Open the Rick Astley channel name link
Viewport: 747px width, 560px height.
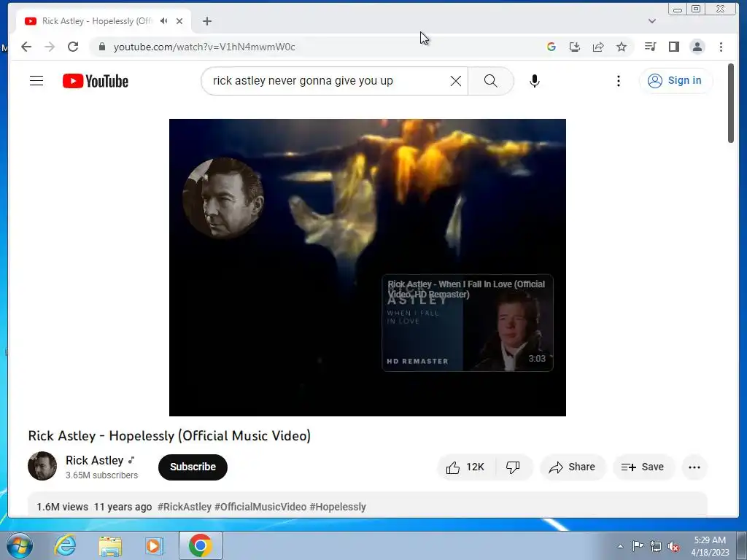[x=94, y=461]
